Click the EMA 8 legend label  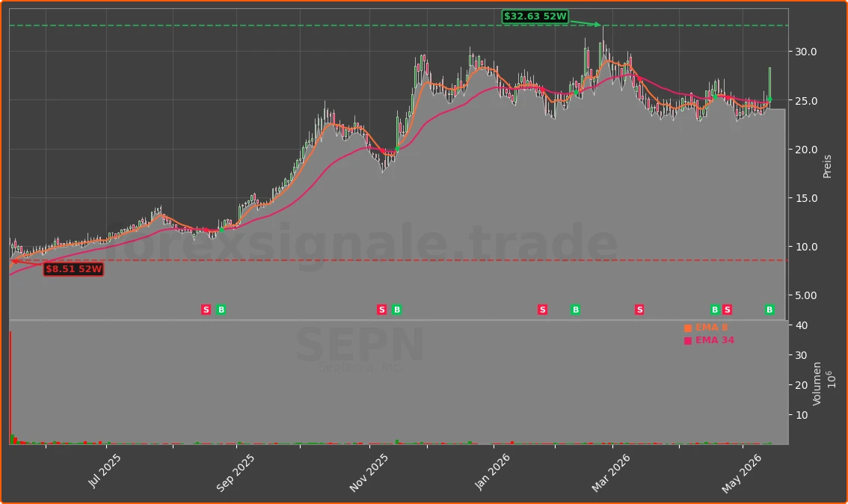click(711, 328)
